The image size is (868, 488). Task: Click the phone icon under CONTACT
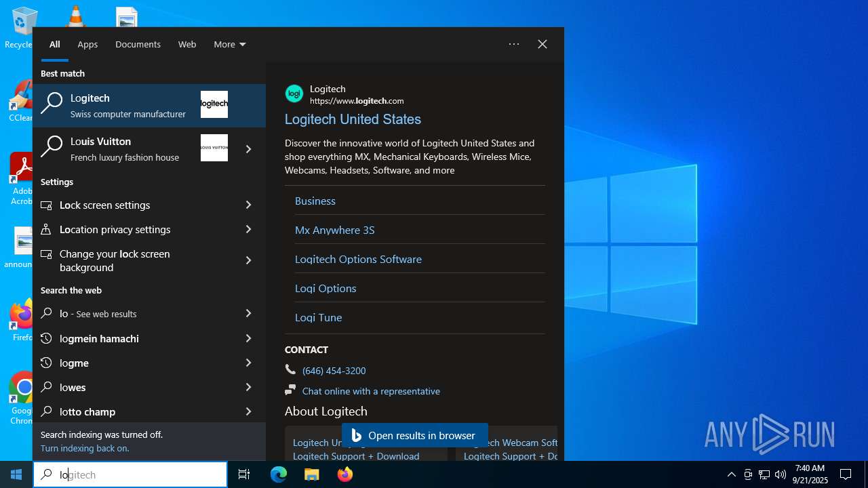(290, 369)
